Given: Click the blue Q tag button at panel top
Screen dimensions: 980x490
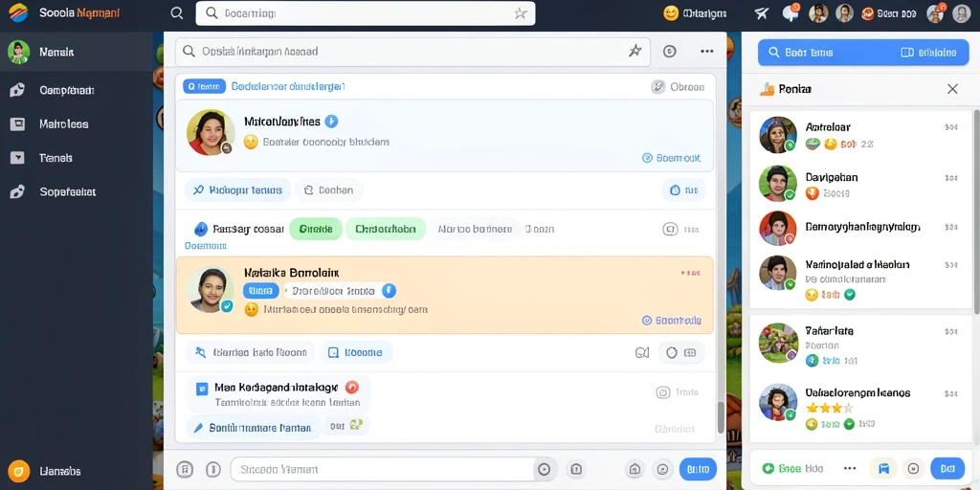Looking at the screenshot, I should click(x=205, y=87).
